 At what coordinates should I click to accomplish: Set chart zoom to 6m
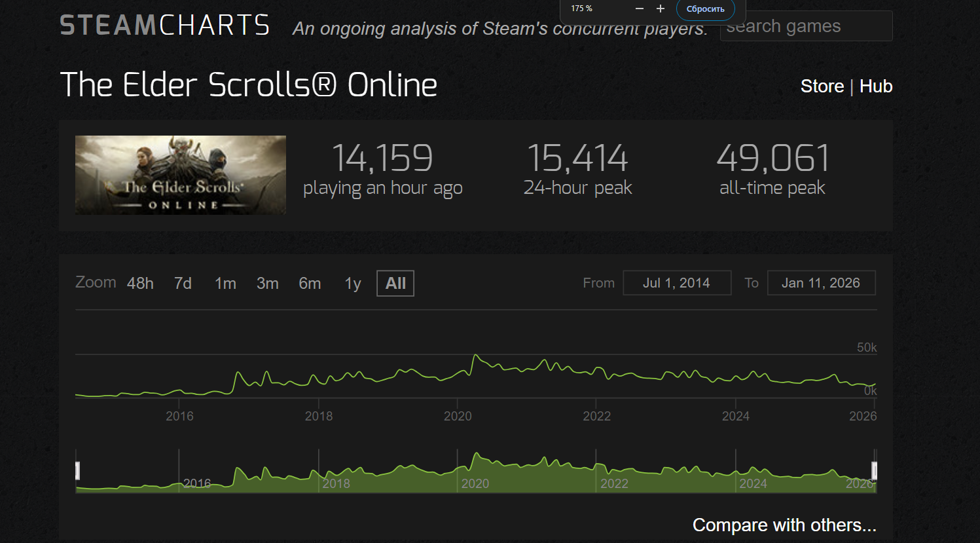(x=310, y=284)
